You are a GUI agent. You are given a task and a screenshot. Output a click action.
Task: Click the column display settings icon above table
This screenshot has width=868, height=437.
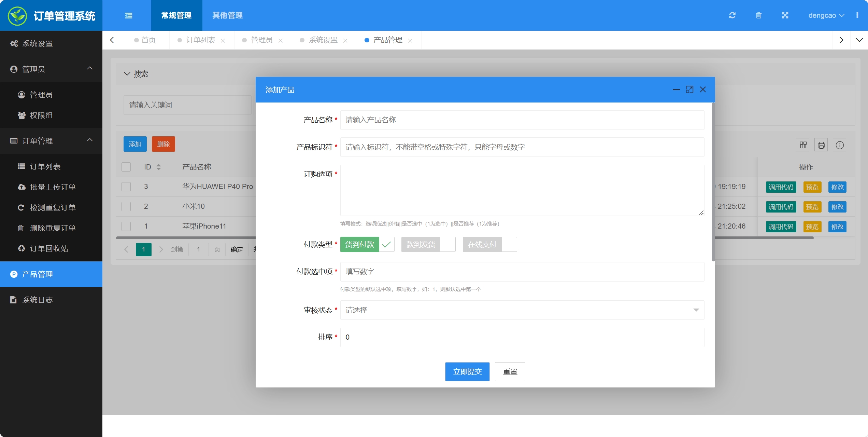[802, 145]
